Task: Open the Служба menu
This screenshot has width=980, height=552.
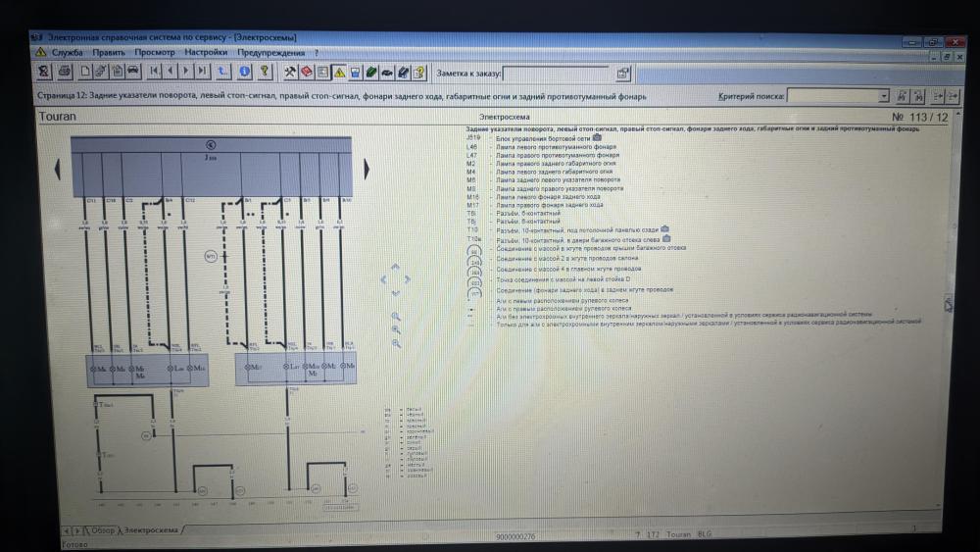Action: pyautogui.click(x=67, y=53)
